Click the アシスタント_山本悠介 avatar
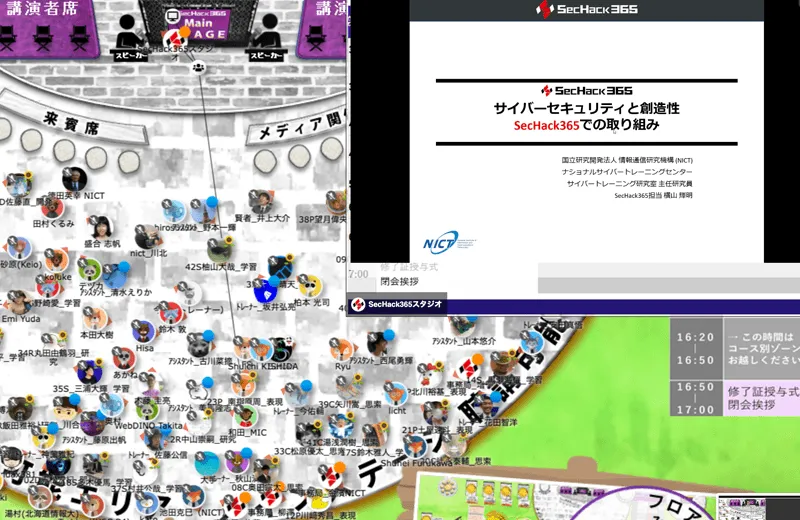 463,327
